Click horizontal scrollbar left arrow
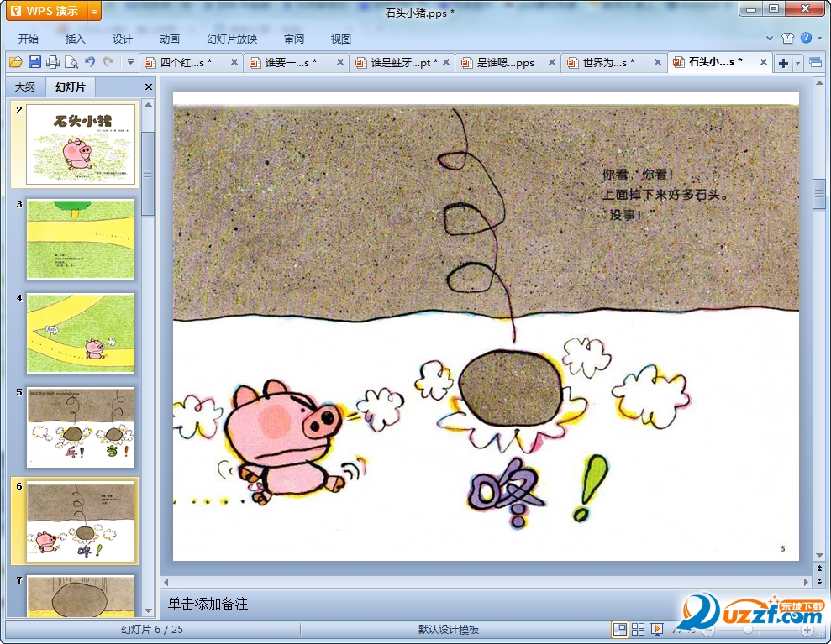 pos(166,582)
